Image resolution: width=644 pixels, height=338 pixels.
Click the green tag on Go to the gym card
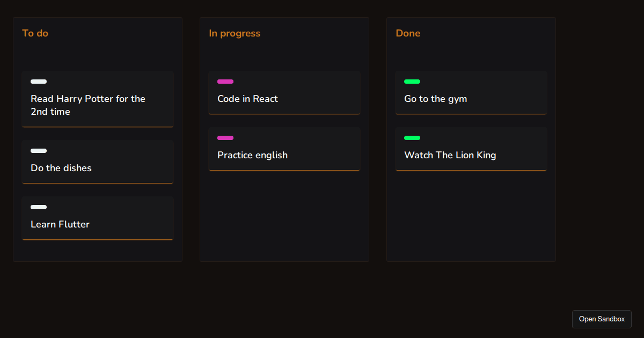(412, 82)
